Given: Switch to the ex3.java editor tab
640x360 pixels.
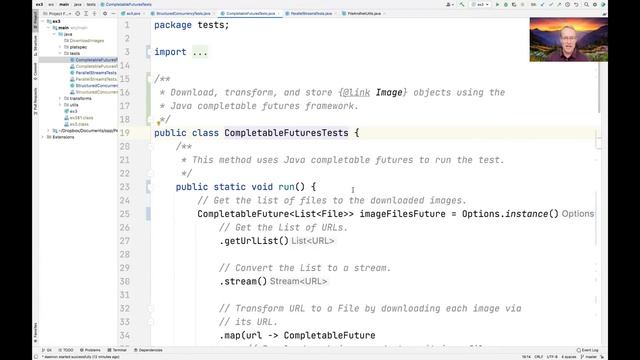Looking at the screenshot, I should 131,13.
